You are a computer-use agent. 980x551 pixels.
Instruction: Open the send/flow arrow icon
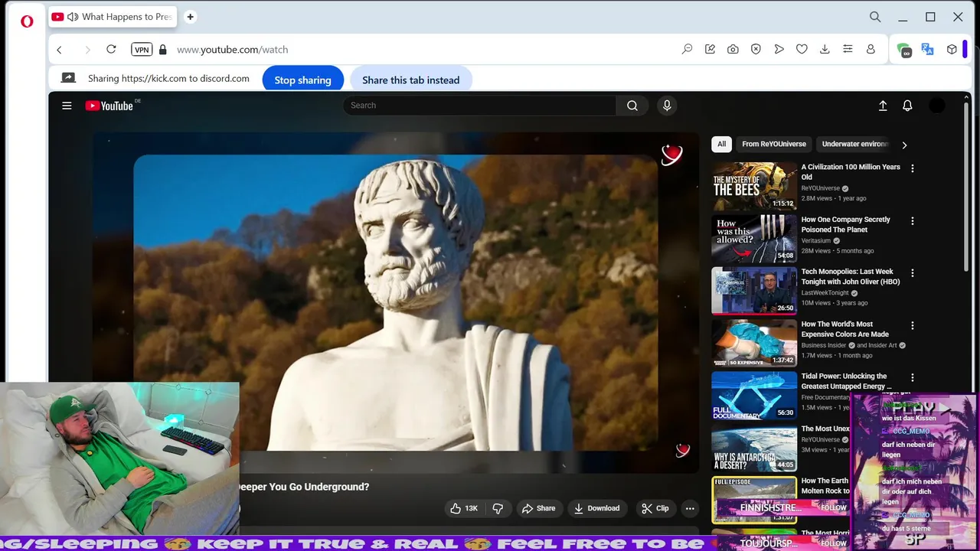pyautogui.click(x=779, y=49)
